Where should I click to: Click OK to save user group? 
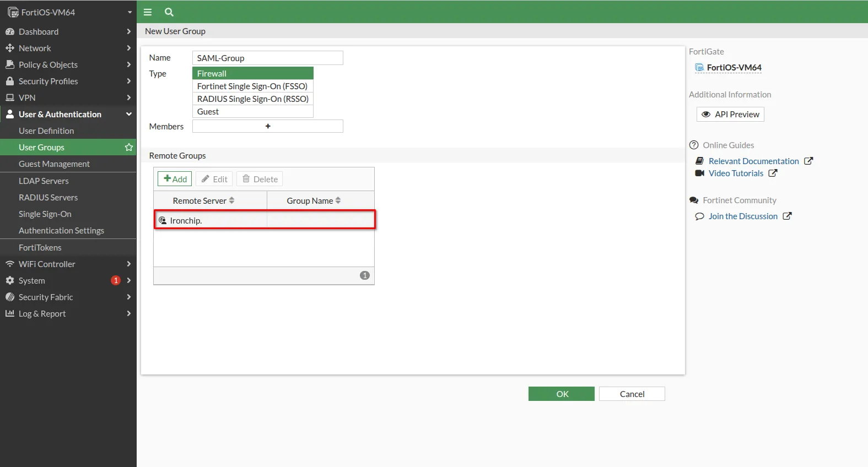562,394
